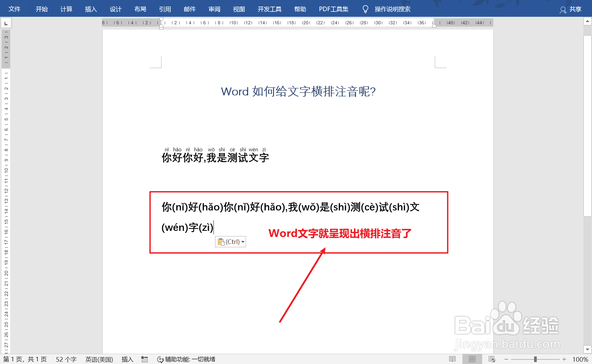
Task: Select the 布局 ribbon tab
Action: [140, 9]
